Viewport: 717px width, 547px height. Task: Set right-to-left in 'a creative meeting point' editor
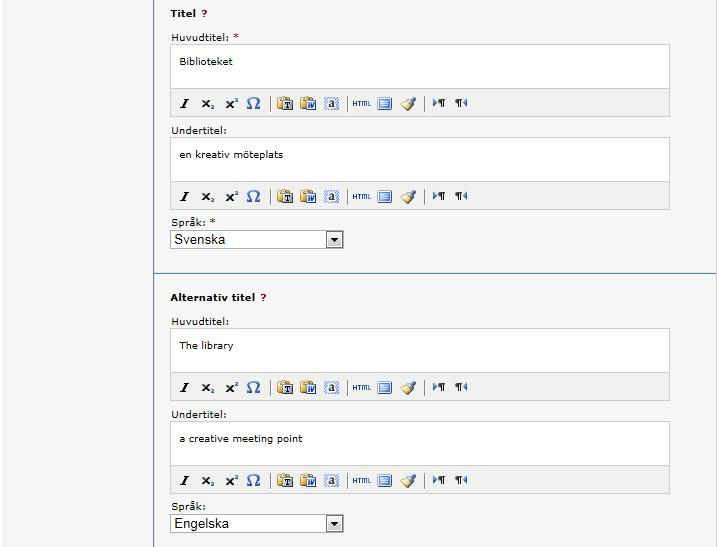461,480
